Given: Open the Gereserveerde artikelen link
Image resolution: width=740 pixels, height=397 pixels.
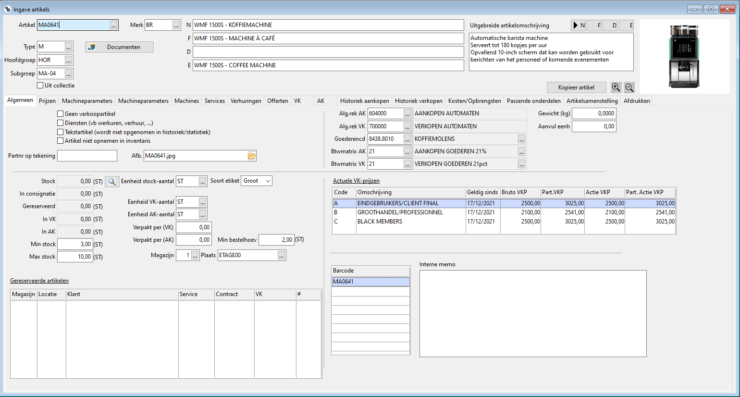Looking at the screenshot, I should [39, 281].
